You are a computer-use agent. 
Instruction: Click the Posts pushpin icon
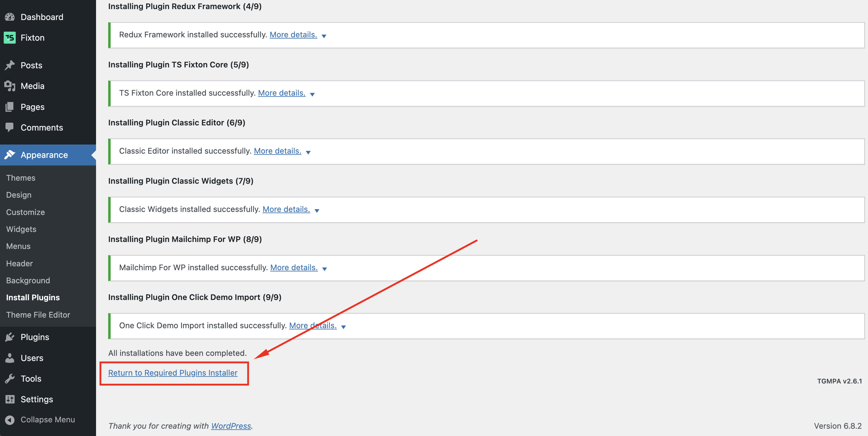pos(10,65)
